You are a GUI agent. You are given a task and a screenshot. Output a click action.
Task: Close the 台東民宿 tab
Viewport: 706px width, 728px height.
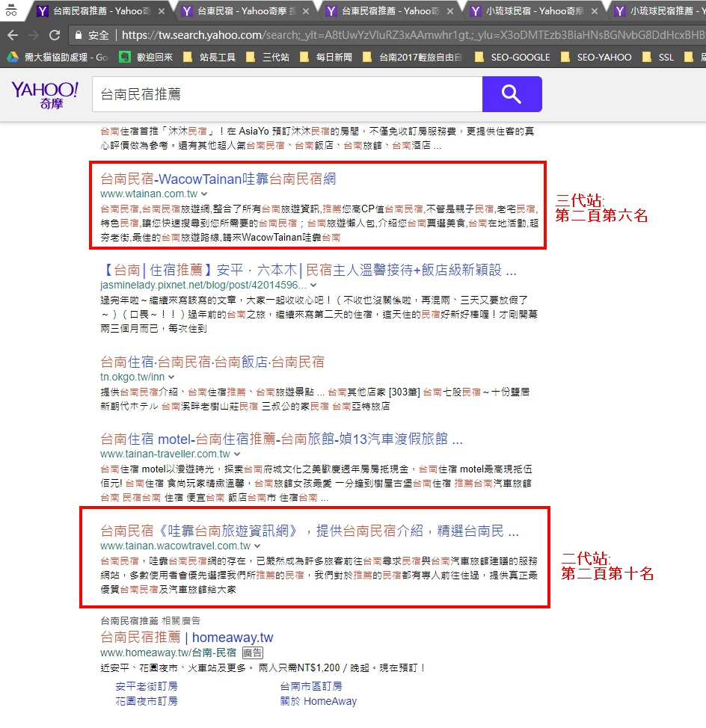(x=306, y=11)
